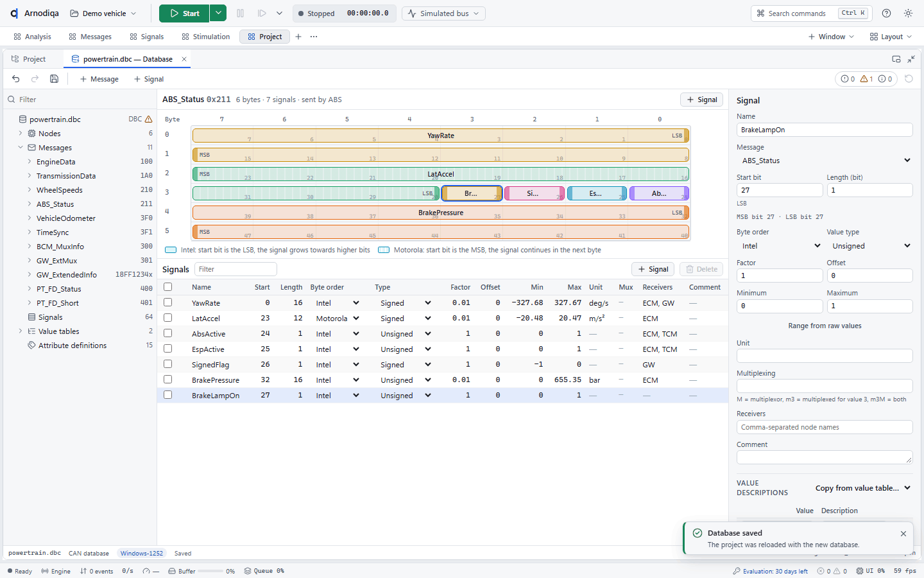Image resolution: width=924 pixels, height=578 pixels.
Task: Switch to the Project panel tab
Action: [x=29, y=59]
